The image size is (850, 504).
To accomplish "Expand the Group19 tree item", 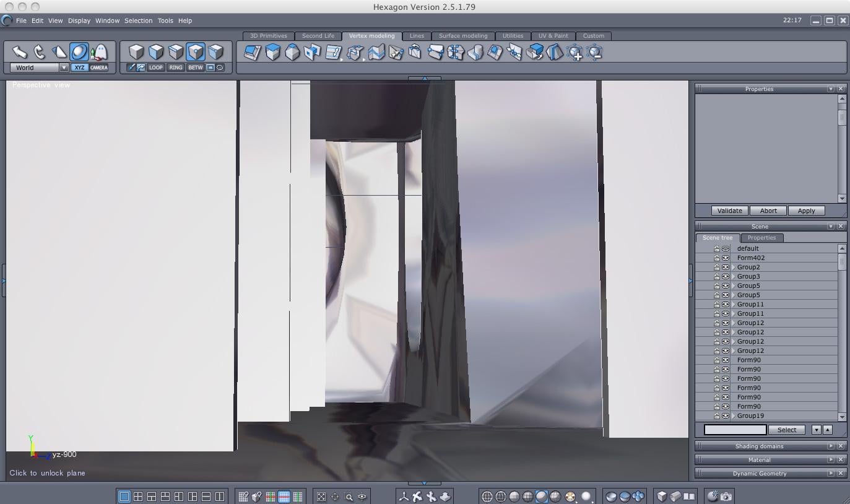I will click(734, 415).
